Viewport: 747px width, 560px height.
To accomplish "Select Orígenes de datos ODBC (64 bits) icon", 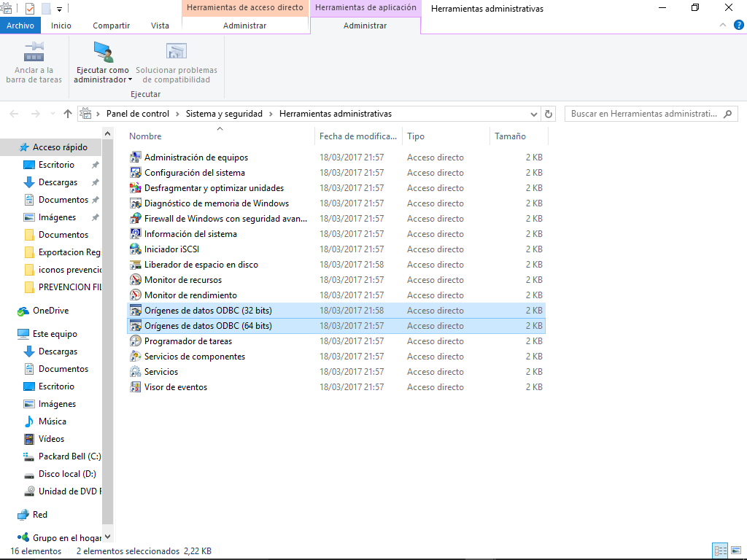I will tap(136, 326).
